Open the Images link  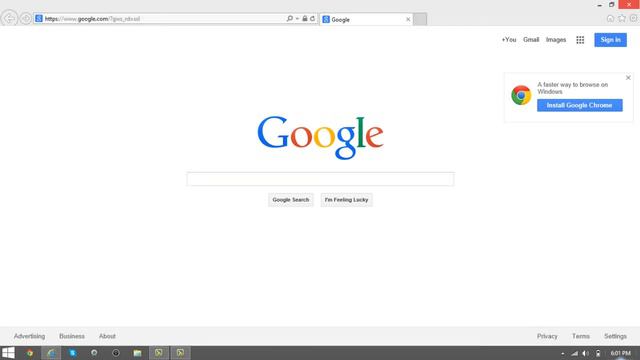point(556,40)
